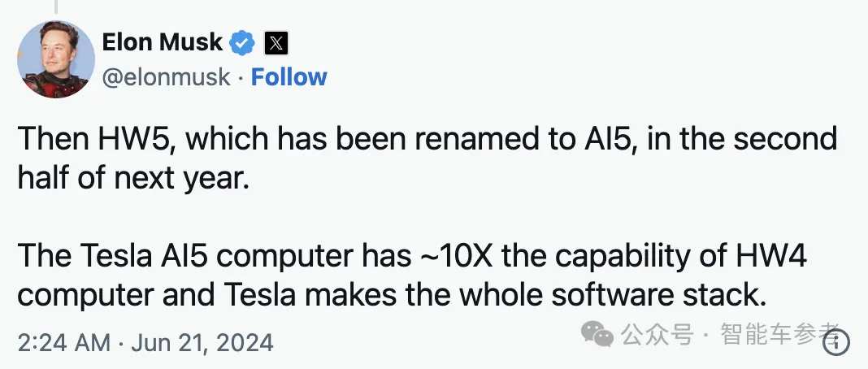Click the 2:24 AM post time

(62, 341)
